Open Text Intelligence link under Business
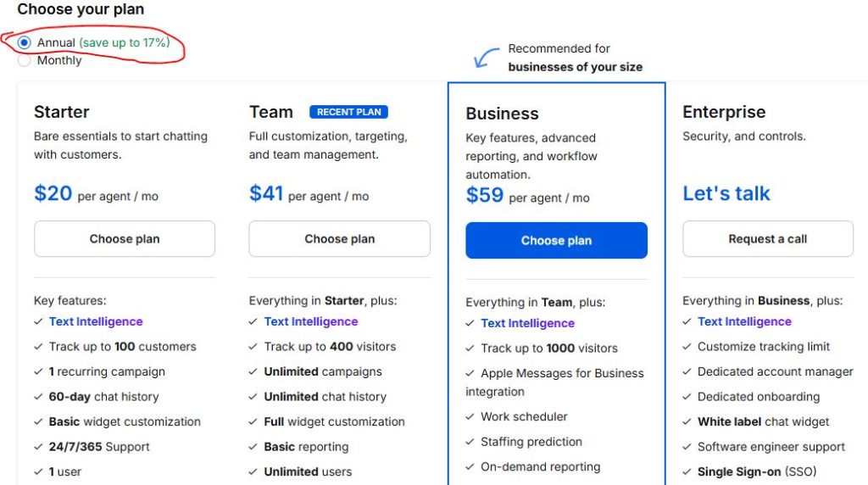Image resolution: width=868 pixels, height=485 pixels. click(527, 323)
